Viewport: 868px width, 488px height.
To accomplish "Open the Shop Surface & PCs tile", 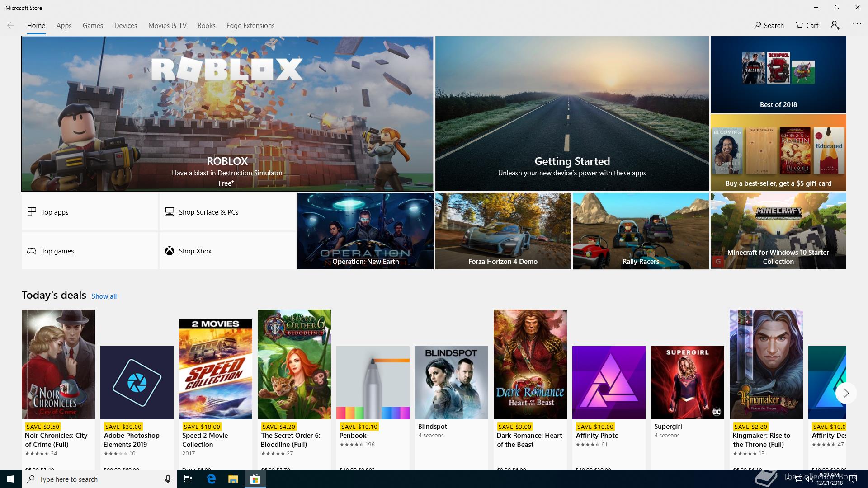I will point(227,212).
